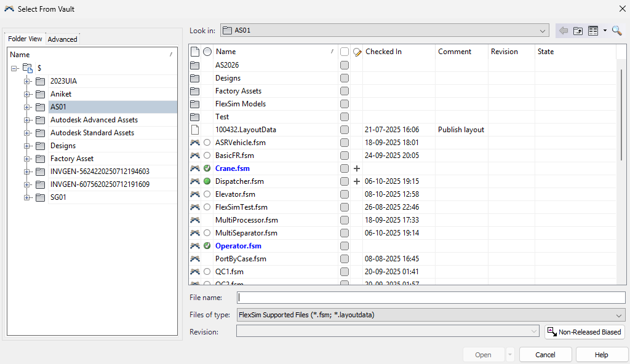Viewport: 630px width, 364px height.
Task: Click the FlexSim icon beside Crane.fsm
Action: (195, 168)
